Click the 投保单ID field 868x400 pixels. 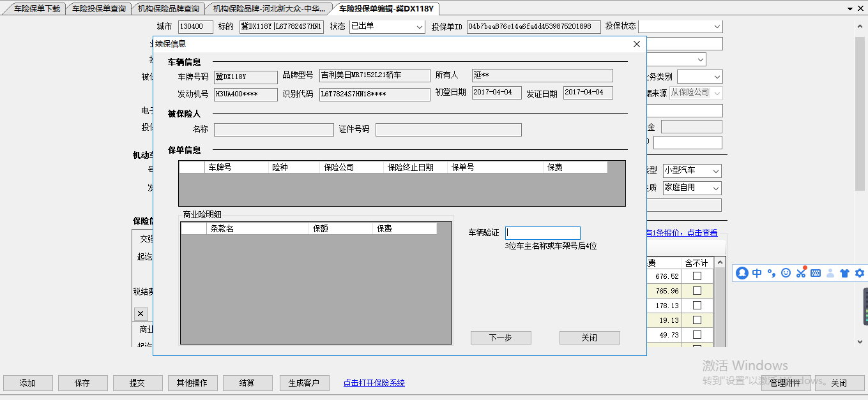point(534,27)
